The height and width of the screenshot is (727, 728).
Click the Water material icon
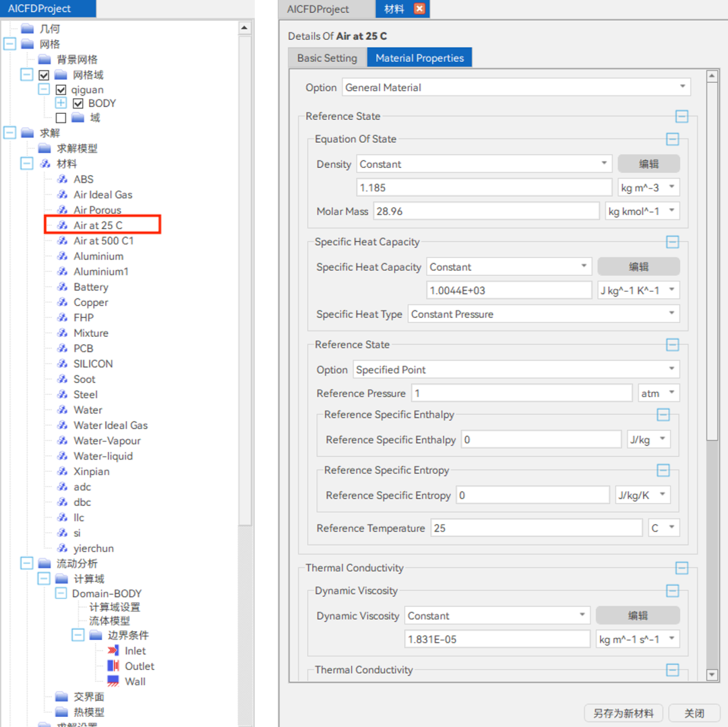click(x=62, y=410)
